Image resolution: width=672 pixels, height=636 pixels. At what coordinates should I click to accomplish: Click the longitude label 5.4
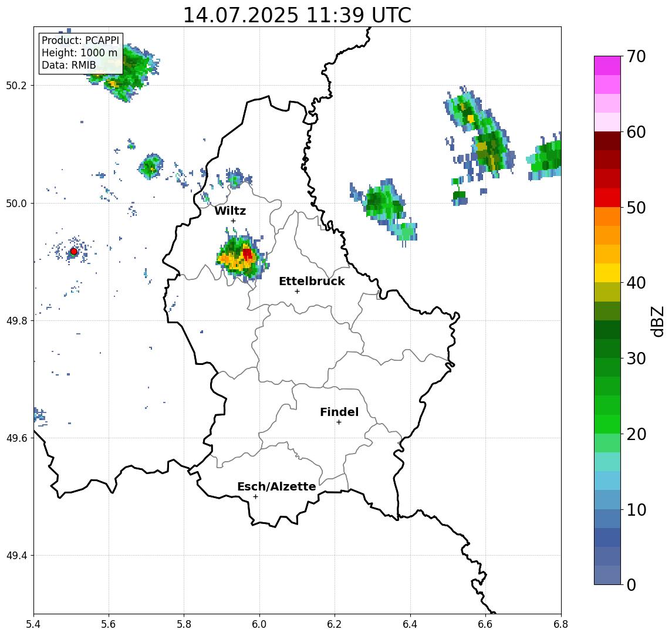(x=33, y=624)
